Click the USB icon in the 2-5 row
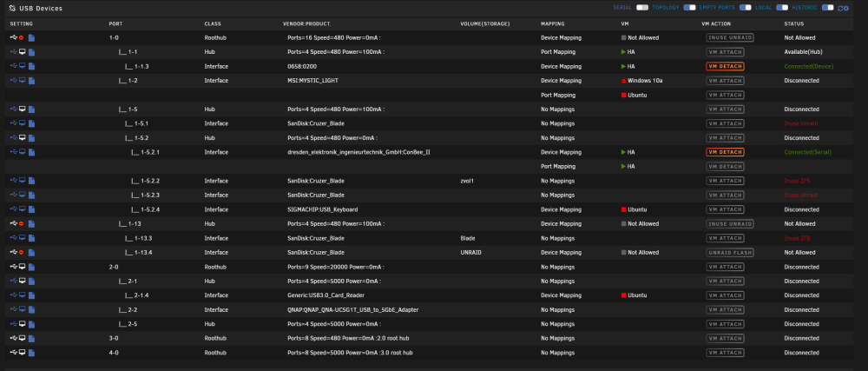The height and width of the screenshot is (371, 868). tap(13, 324)
